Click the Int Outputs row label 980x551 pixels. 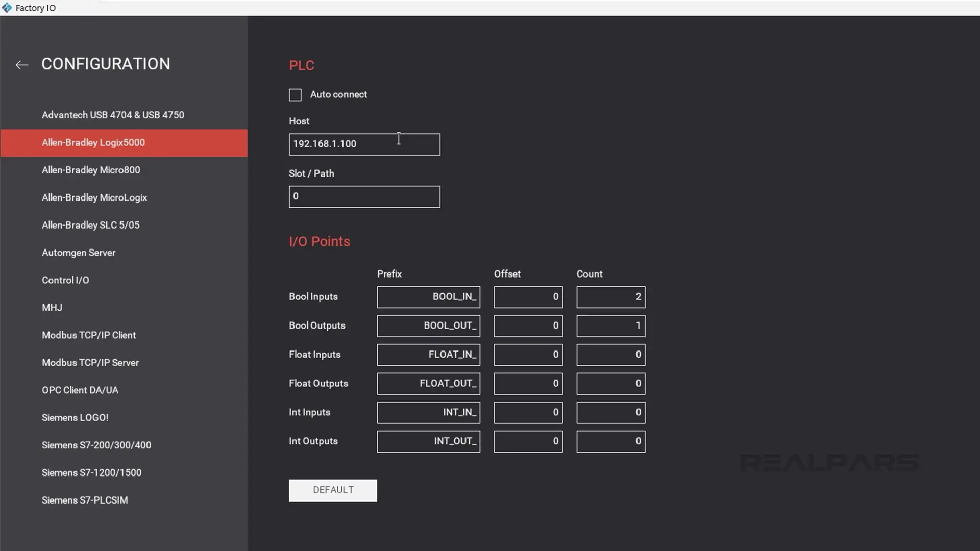coord(313,442)
